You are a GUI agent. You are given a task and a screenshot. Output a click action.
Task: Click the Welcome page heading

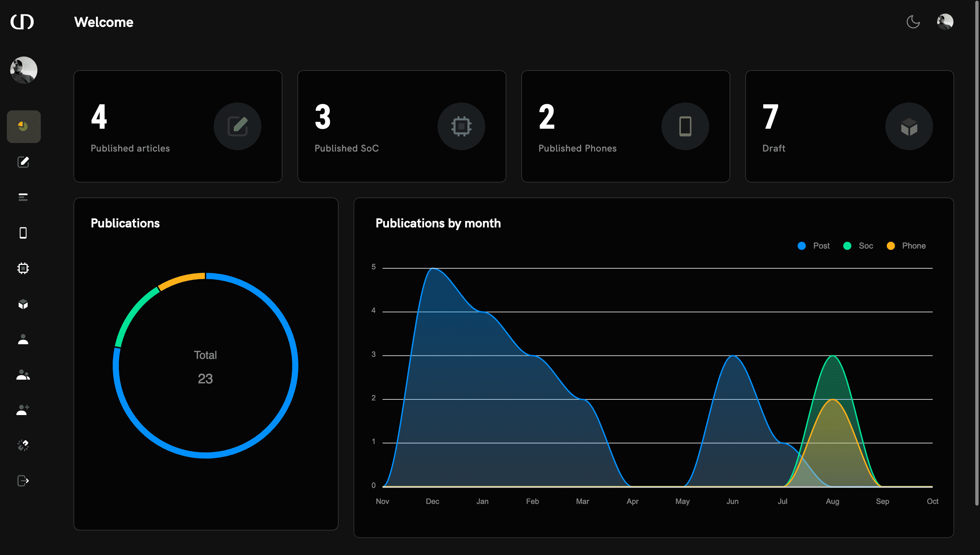(x=103, y=22)
